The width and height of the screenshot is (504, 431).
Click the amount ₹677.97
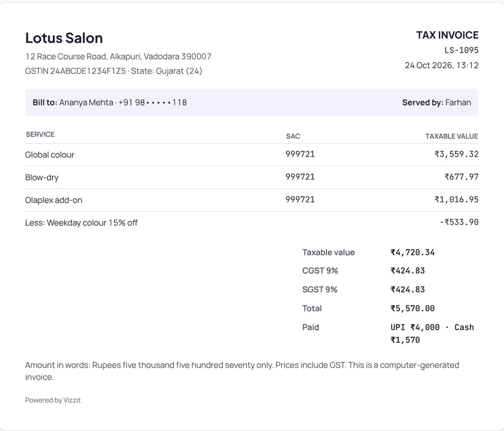[x=461, y=177]
